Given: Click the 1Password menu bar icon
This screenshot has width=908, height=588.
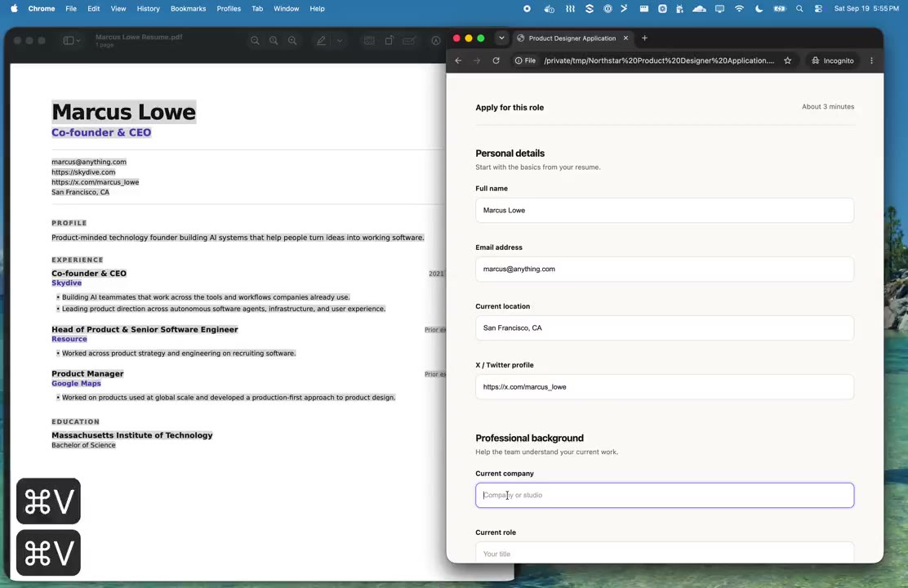Looking at the screenshot, I should tap(608, 9).
